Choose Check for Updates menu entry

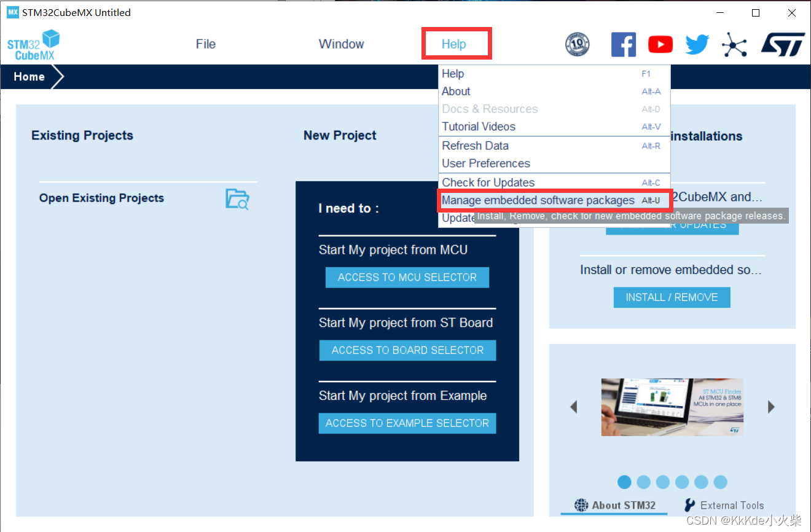[x=554, y=182]
